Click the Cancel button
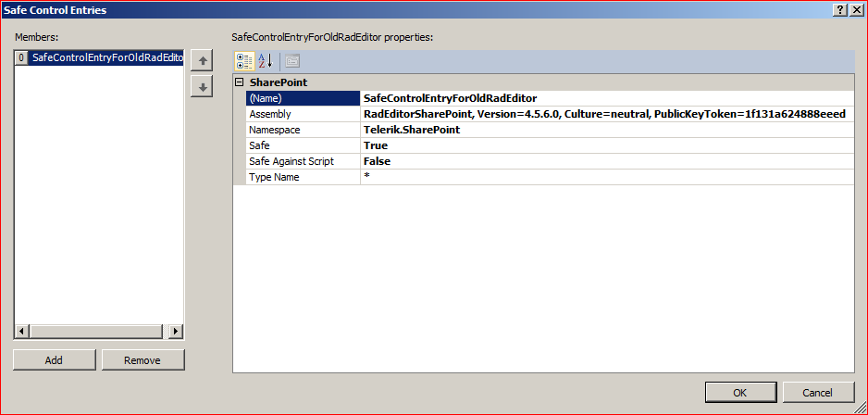The image size is (868, 415). 817,393
